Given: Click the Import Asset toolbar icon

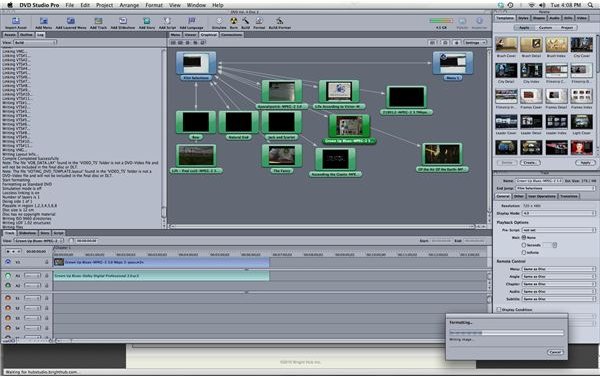Looking at the screenshot, I should point(16,21).
